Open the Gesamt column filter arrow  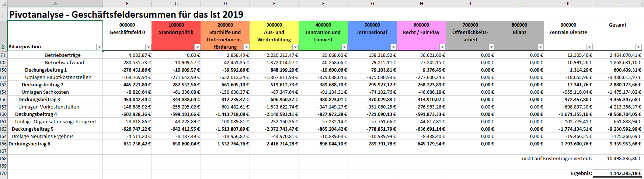pos(638,47)
